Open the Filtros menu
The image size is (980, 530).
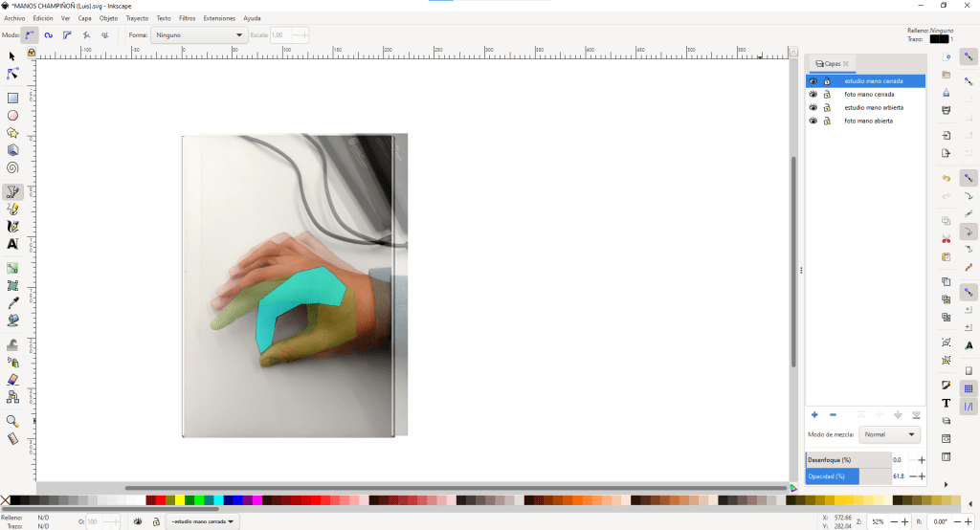[x=187, y=18]
